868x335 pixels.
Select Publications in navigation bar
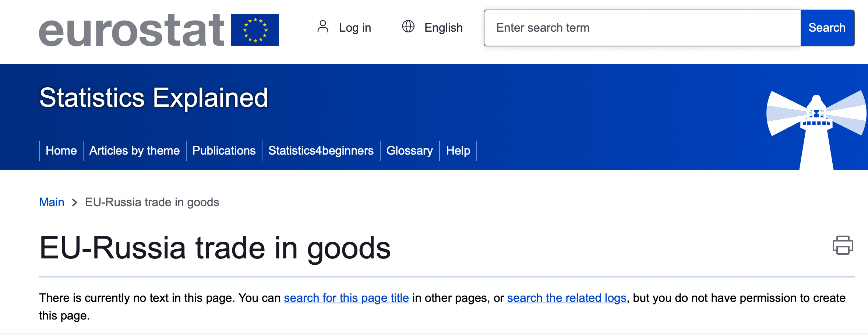coord(224,151)
